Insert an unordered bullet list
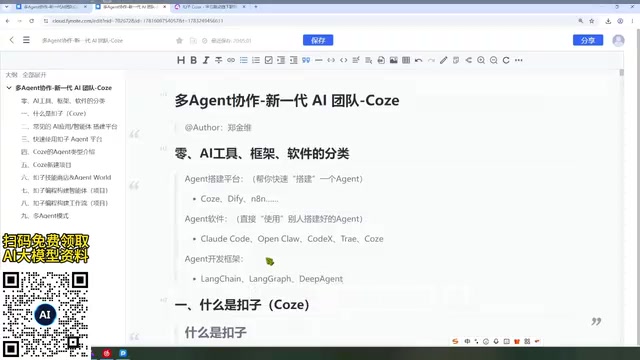 pyautogui.click(x=244, y=60)
